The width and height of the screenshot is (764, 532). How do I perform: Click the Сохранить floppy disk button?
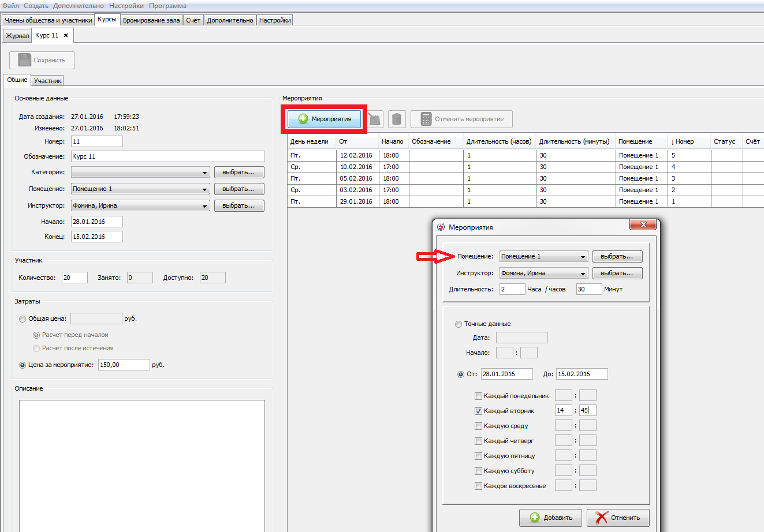click(x=42, y=60)
